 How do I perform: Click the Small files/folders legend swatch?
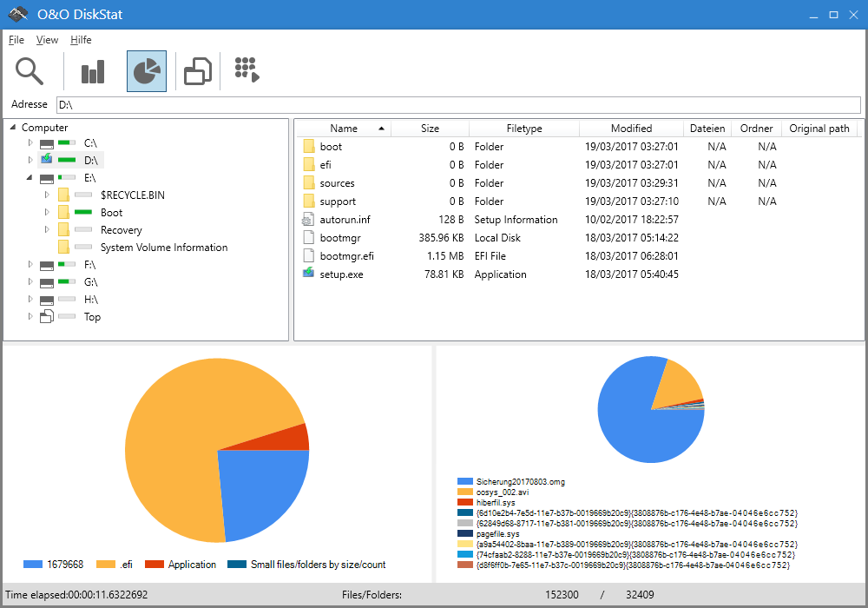[x=237, y=565]
